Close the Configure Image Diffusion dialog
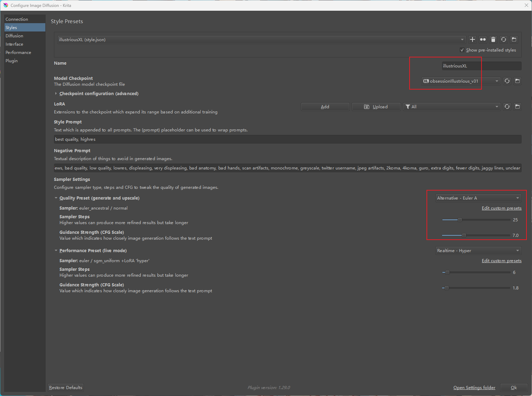 pyautogui.click(x=526, y=5)
